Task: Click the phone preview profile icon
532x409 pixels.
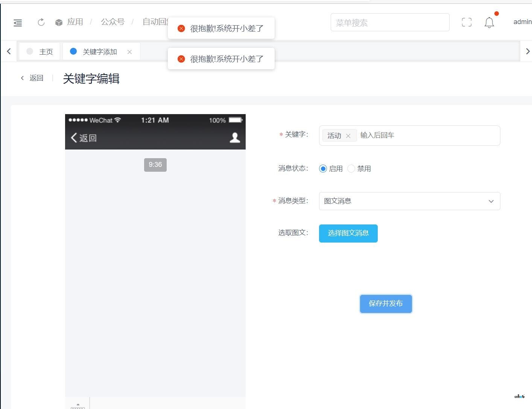Action: [235, 138]
